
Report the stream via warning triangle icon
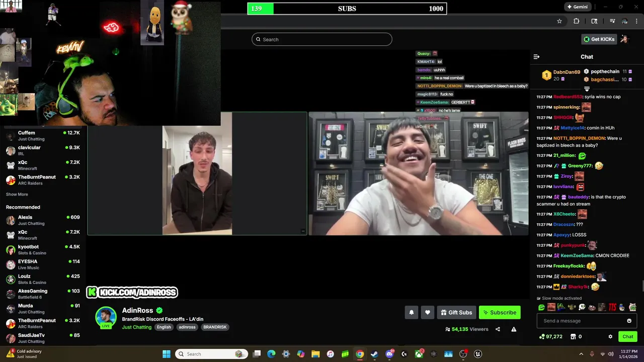(514, 329)
